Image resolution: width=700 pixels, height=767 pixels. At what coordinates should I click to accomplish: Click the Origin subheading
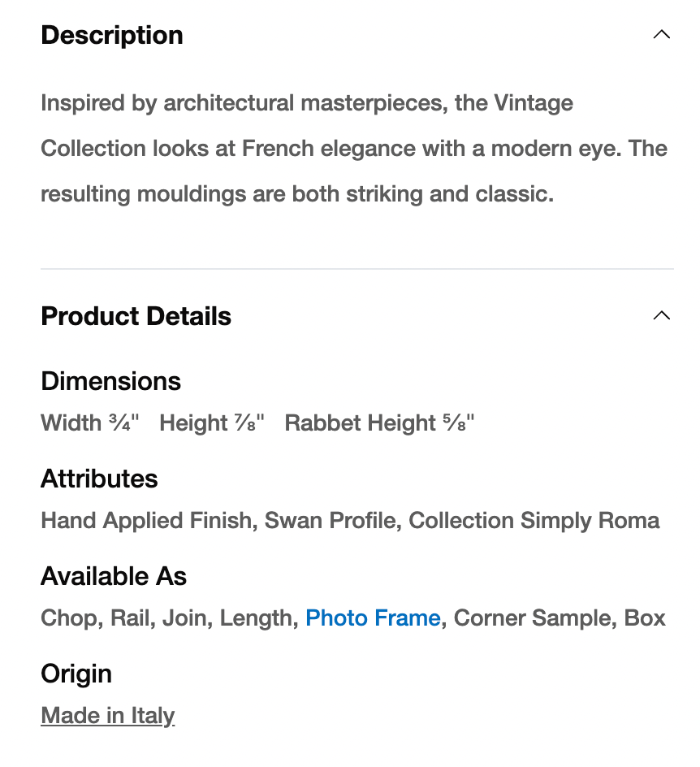76,674
